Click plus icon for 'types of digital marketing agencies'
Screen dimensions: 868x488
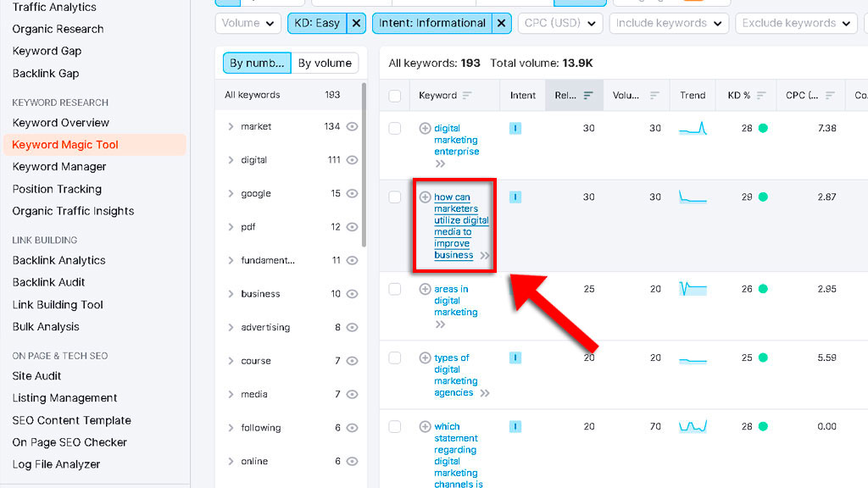click(425, 358)
